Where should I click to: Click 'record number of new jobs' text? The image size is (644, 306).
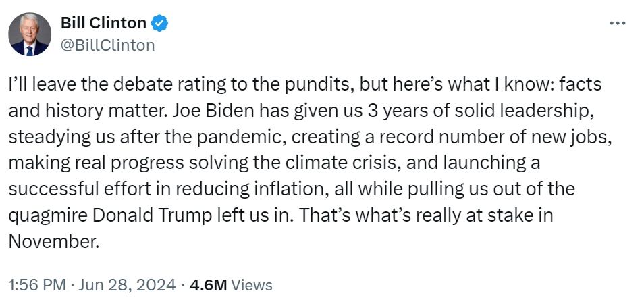click(x=495, y=137)
